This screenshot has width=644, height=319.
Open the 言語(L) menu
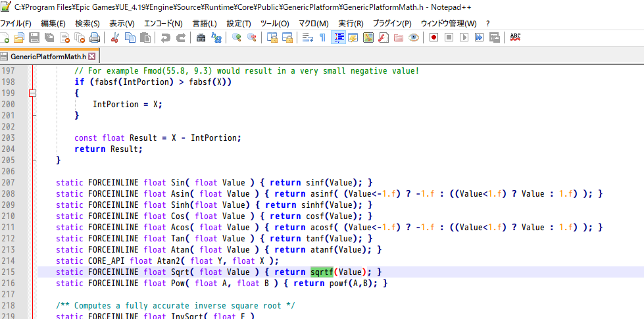click(x=205, y=24)
